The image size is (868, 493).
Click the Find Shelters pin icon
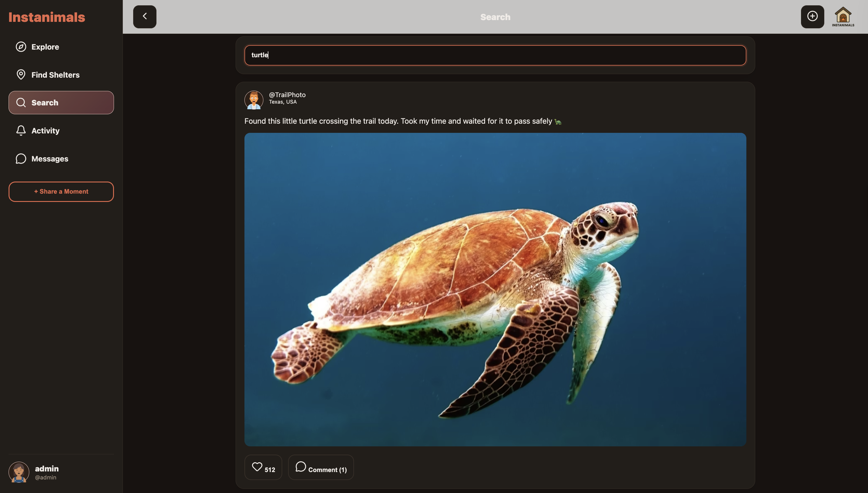(21, 74)
